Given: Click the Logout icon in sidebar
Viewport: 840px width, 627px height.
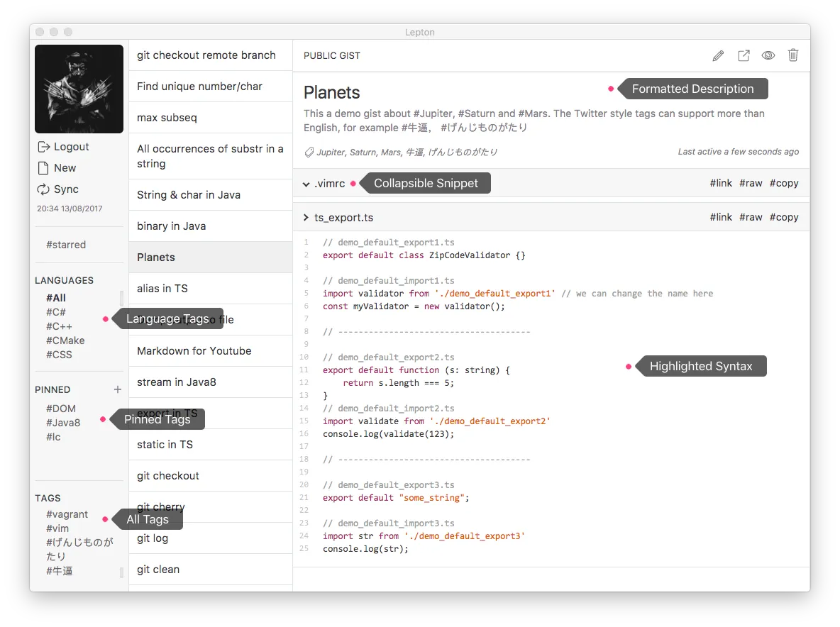Looking at the screenshot, I should tap(43, 147).
